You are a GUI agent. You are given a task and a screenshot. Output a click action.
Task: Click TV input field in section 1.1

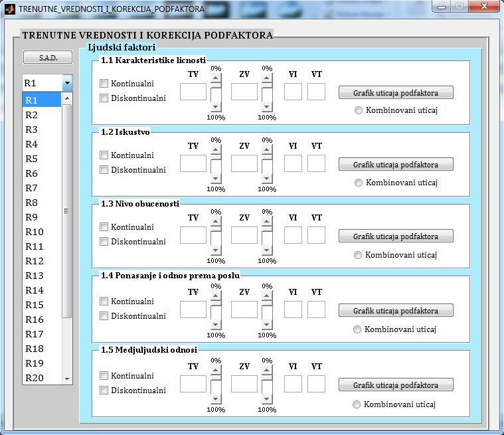coord(193,92)
